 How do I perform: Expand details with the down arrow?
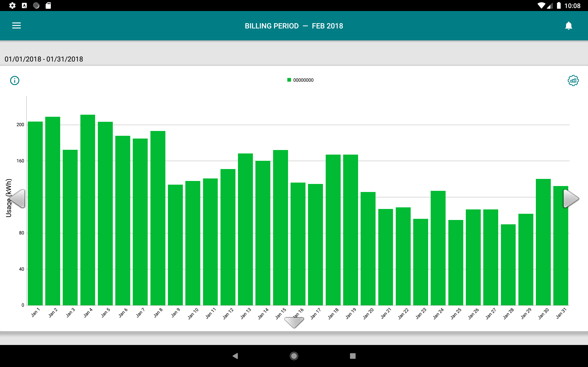click(x=294, y=322)
